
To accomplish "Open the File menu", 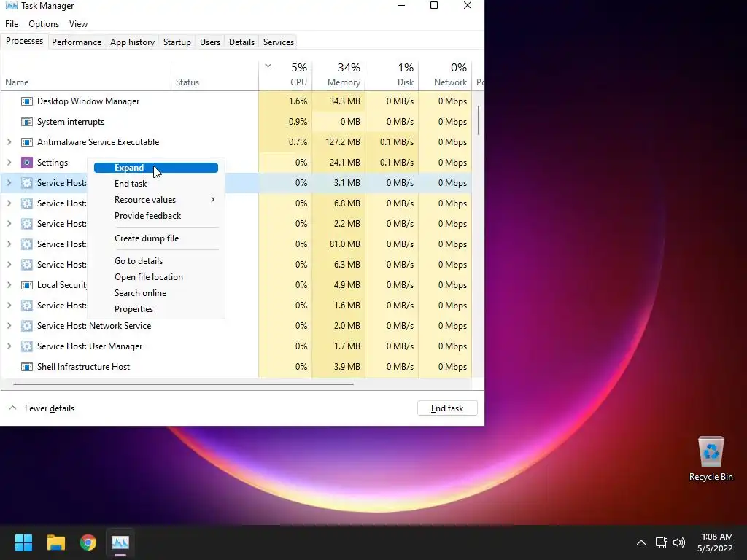I will [12, 24].
